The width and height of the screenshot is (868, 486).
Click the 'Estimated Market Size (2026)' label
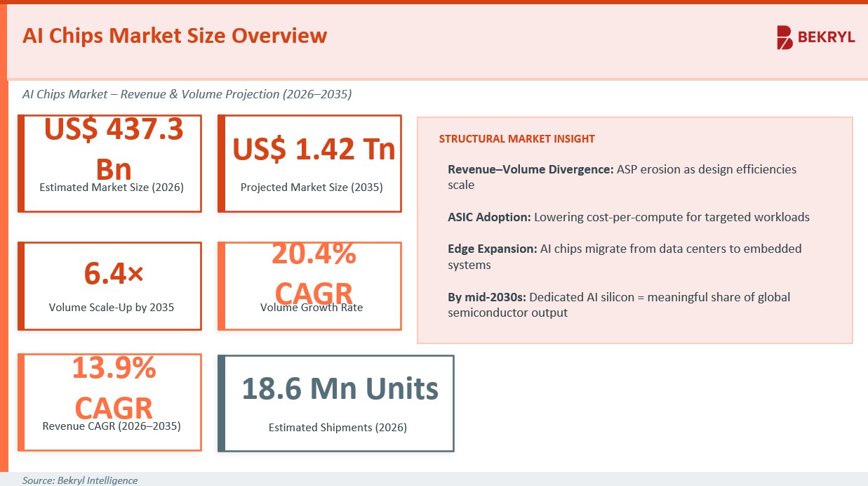(x=112, y=188)
